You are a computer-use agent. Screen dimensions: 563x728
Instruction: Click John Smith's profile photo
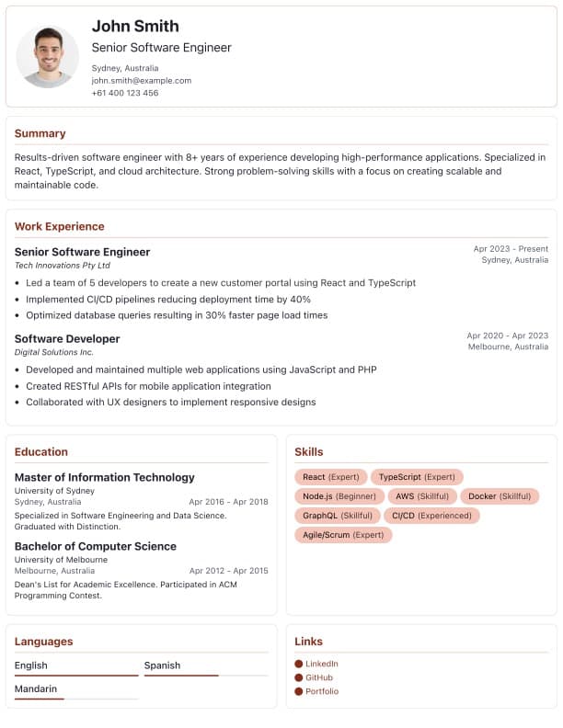[x=48, y=57]
